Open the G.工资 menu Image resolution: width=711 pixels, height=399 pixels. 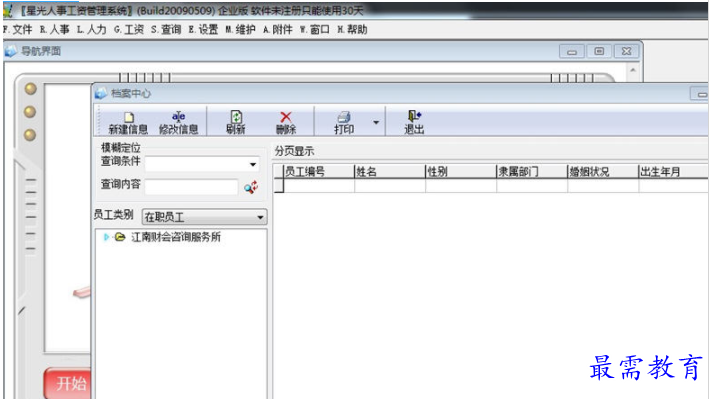(x=129, y=29)
